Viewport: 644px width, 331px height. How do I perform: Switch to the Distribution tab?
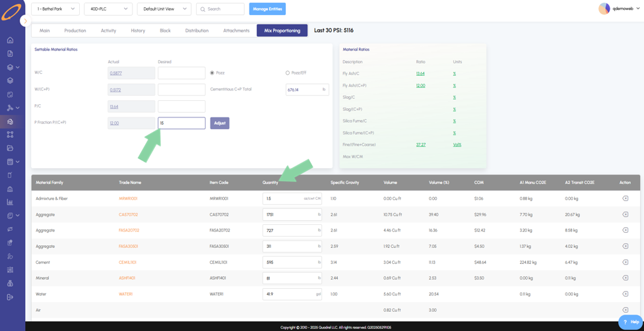pos(197,30)
